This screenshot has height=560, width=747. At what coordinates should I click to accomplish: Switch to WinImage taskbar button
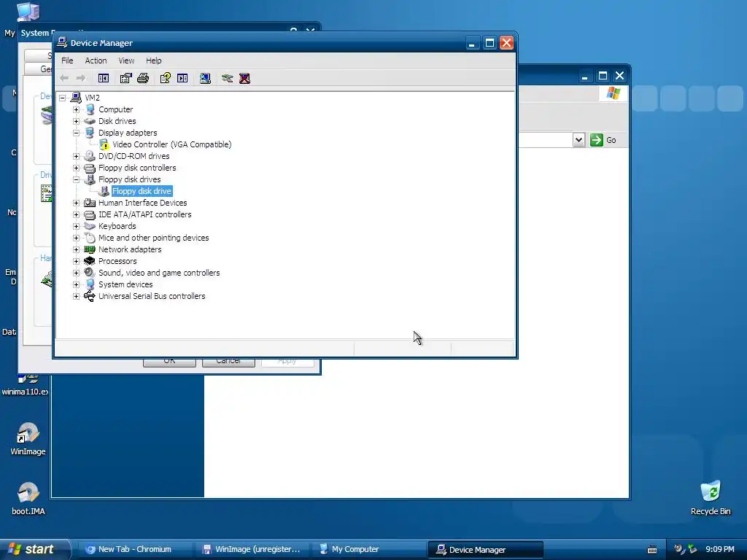click(x=252, y=549)
